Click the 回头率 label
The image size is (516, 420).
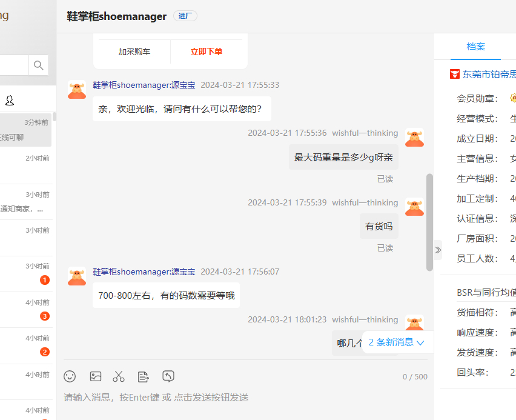(x=472, y=373)
